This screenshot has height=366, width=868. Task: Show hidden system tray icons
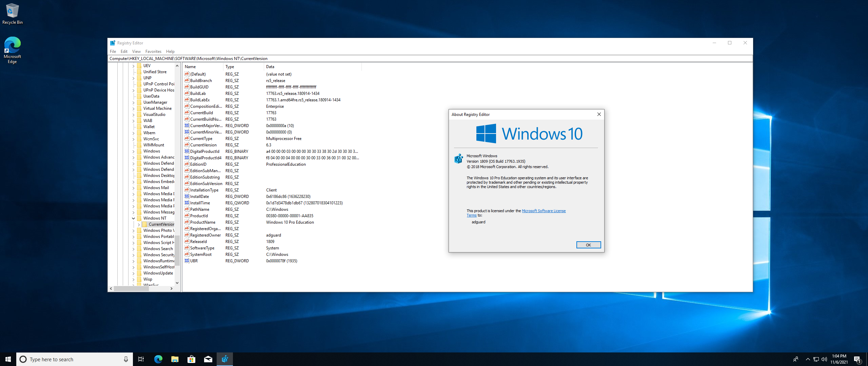click(x=808, y=359)
